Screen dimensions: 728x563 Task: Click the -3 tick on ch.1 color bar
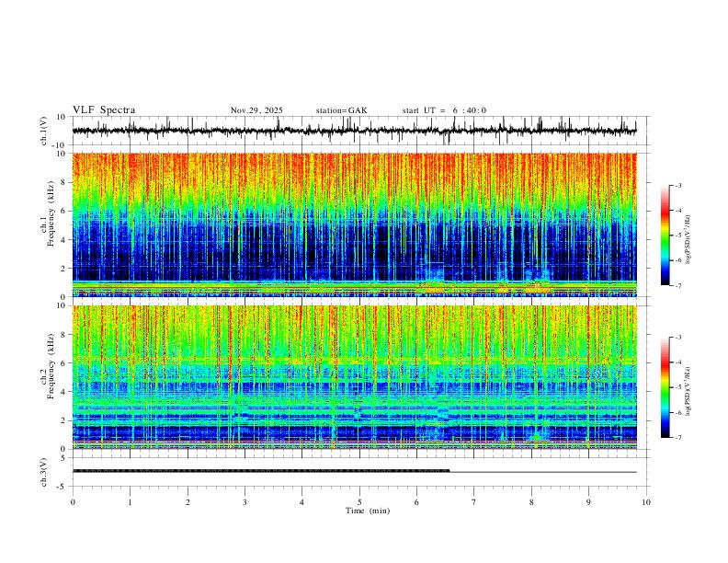pyautogui.click(x=677, y=185)
